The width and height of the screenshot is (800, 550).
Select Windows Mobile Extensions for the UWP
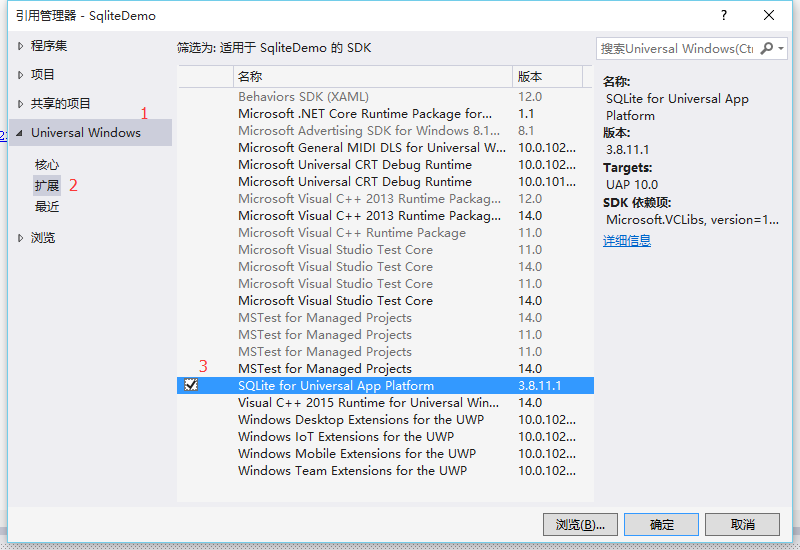[385, 454]
